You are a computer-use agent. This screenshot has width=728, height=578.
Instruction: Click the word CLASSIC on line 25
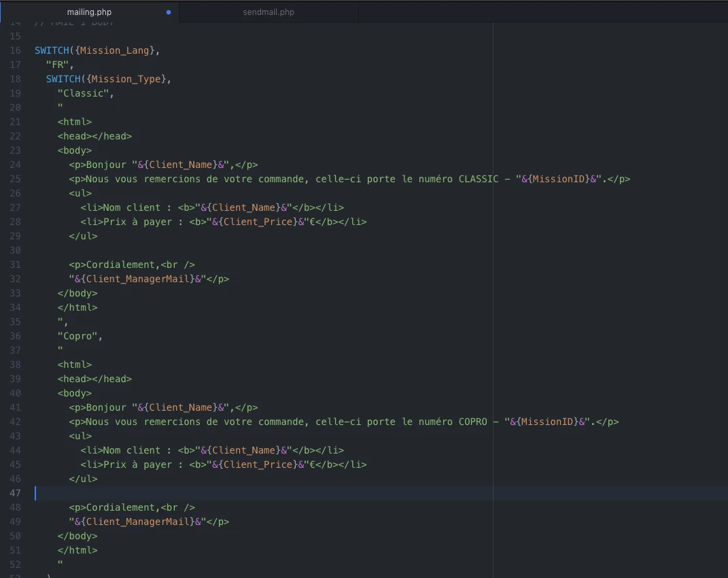[x=479, y=179]
